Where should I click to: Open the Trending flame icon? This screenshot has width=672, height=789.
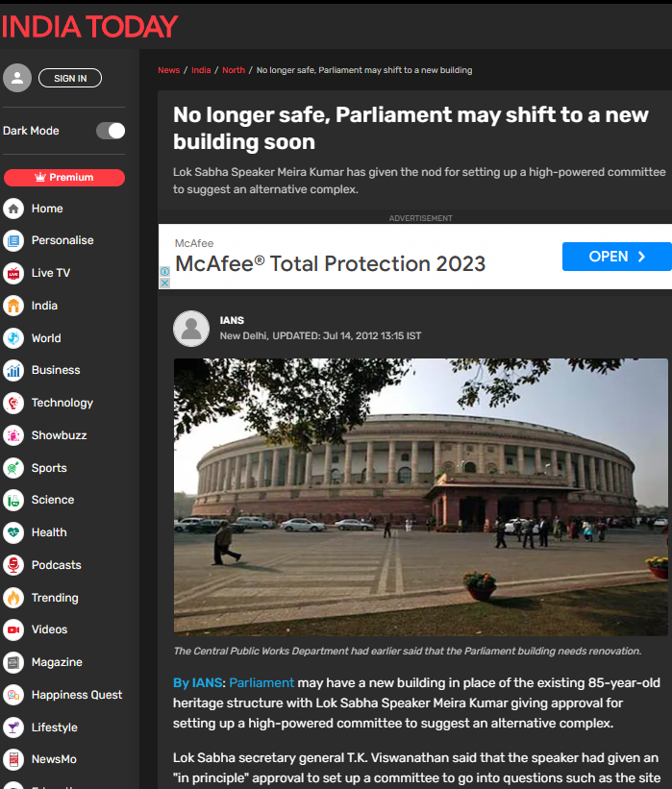(x=13, y=598)
